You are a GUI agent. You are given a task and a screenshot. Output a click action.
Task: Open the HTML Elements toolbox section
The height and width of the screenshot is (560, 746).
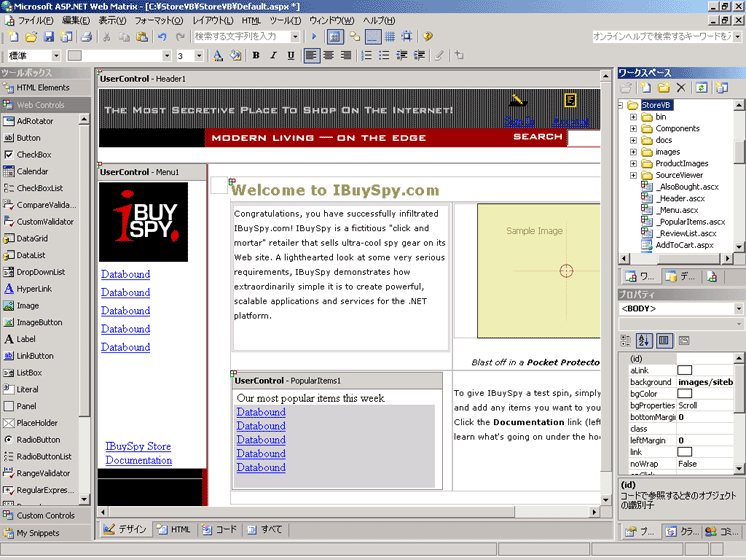(45, 88)
